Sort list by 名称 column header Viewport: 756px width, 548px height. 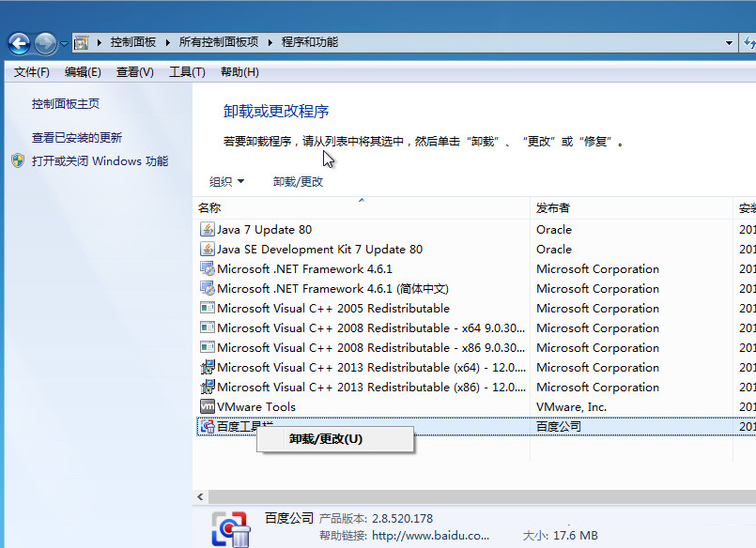362,208
